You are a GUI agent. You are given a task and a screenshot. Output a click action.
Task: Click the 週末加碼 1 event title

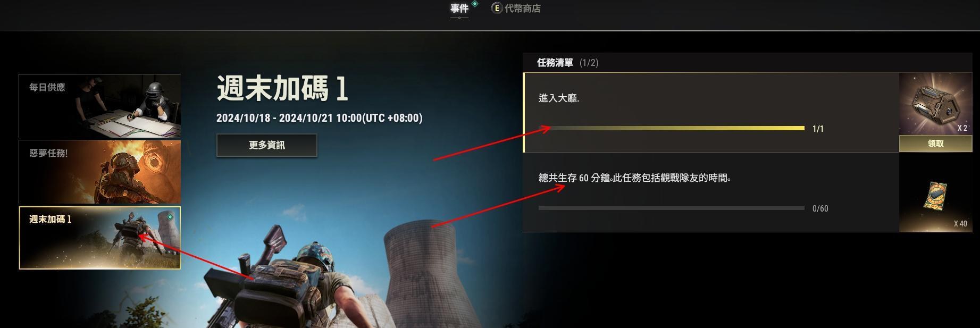tap(282, 88)
